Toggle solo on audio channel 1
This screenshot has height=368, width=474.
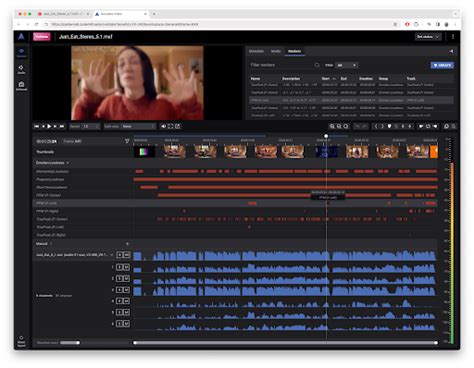[120, 267]
